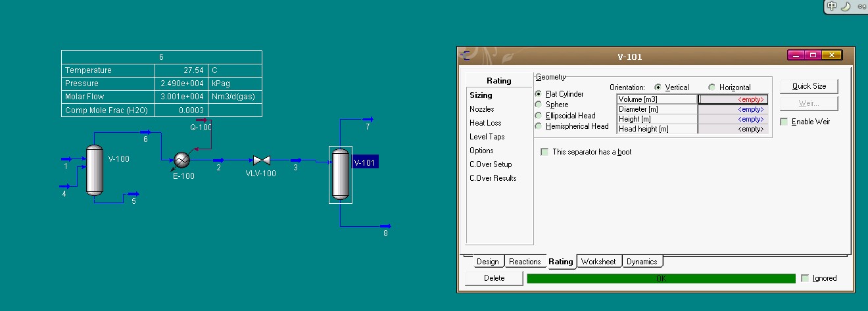Click the stream 2 arrow
Image resolution: width=868 pixels, height=311 pixels.
tap(219, 160)
